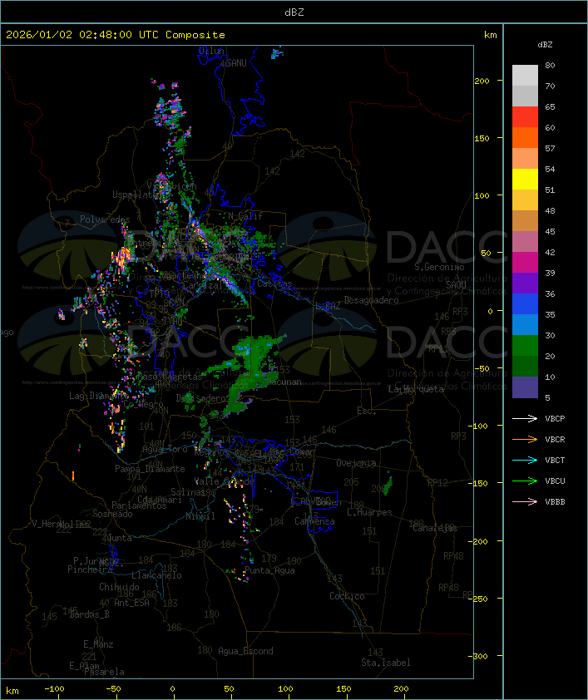Viewport: 588px width, 700px height.
Task: Pick the dark green 10-20 dBZ swatch
Action: pyautogui.click(x=525, y=366)
